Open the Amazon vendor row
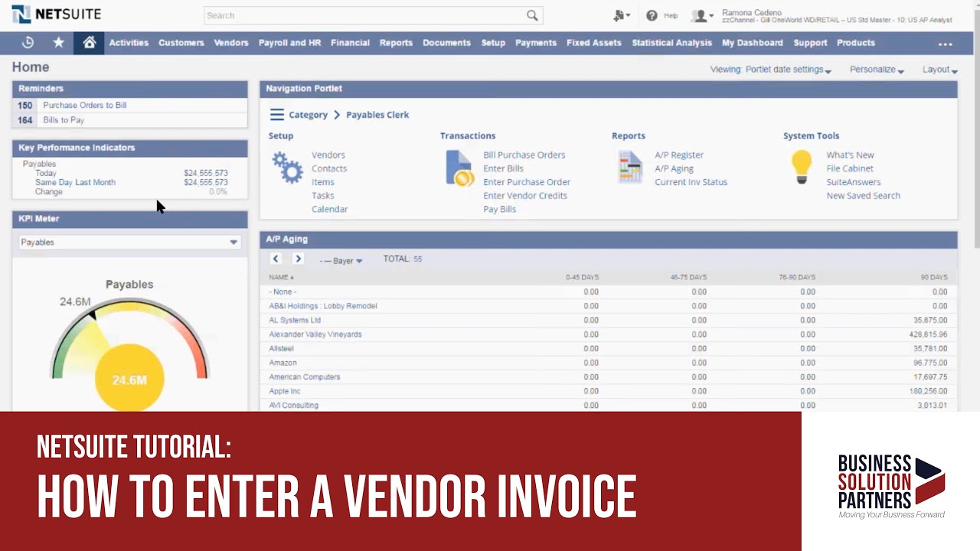The height and width of the screenshot is (551, 980). pos(283,363)
